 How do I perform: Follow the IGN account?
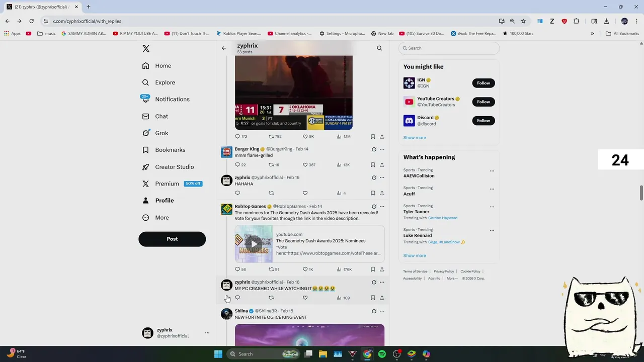484,83
